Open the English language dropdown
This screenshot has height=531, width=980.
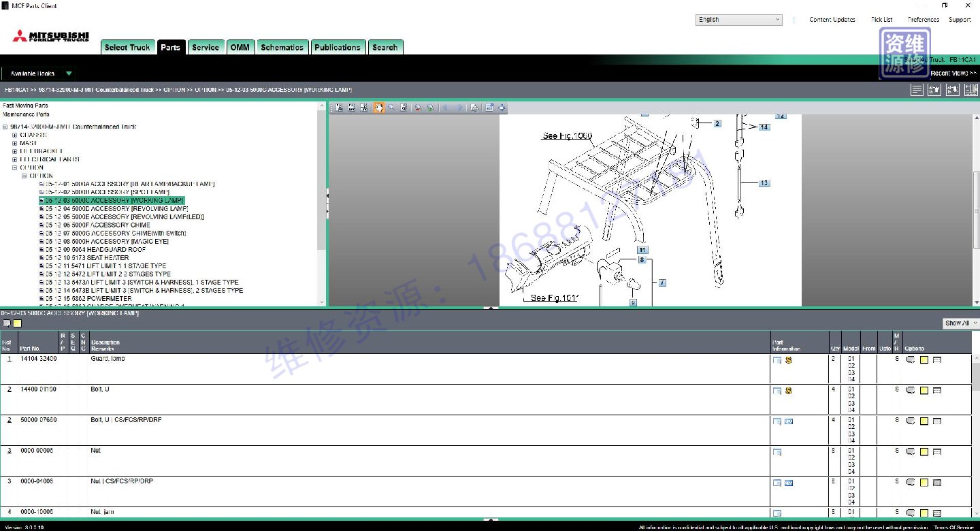click(x=738, y=20)
